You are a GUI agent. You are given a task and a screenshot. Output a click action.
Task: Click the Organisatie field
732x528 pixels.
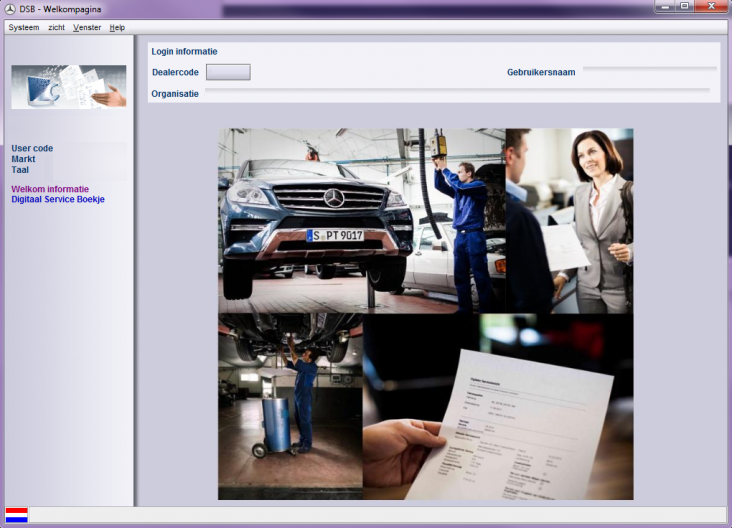tap(457, 92)
